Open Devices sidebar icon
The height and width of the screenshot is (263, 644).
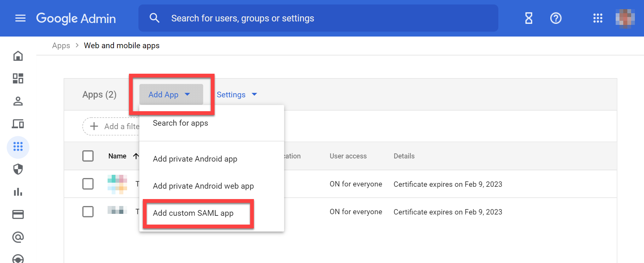(18, 124)
